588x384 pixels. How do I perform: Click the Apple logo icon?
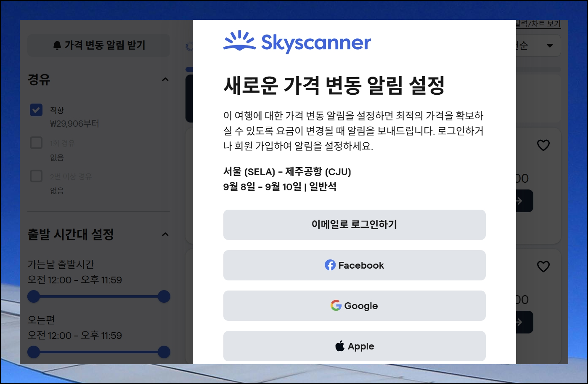coord(340,346)
